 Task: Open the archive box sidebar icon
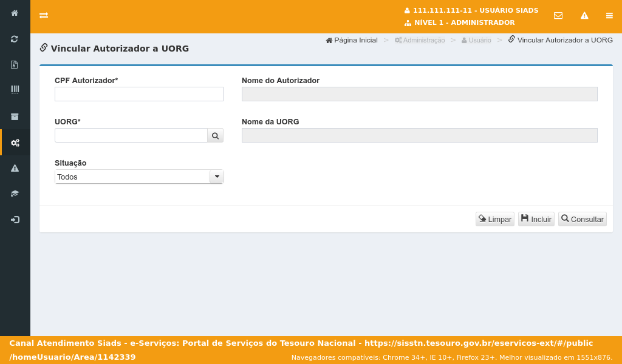point(15,116)
